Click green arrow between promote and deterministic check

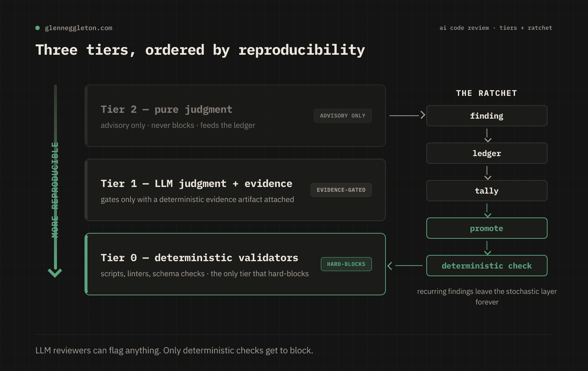[x=488, y=248]
